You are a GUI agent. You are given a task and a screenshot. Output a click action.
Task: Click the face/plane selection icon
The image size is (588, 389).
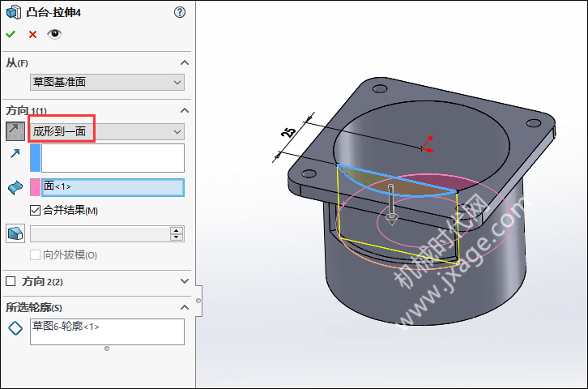tap(15, 187)
